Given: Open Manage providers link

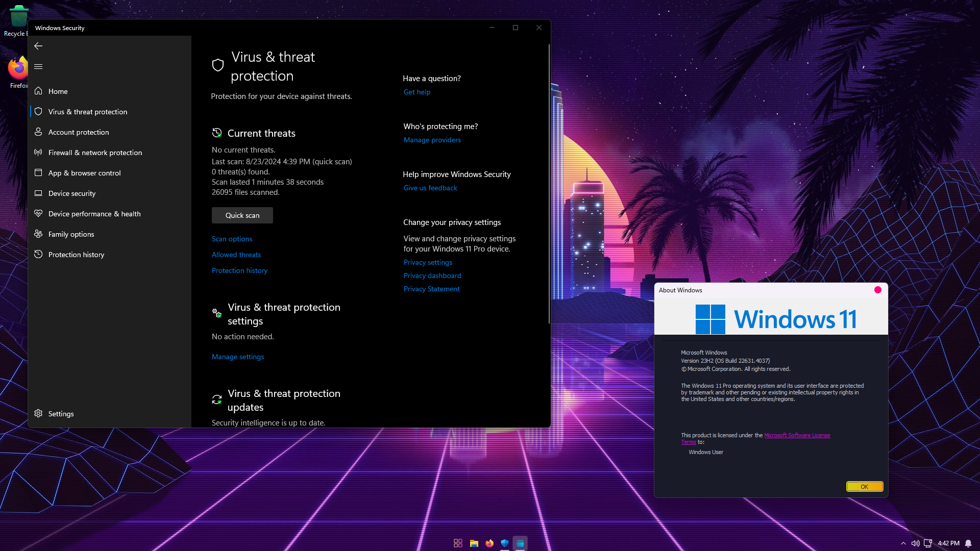Looking at the screenshot, I should [432, 140].
